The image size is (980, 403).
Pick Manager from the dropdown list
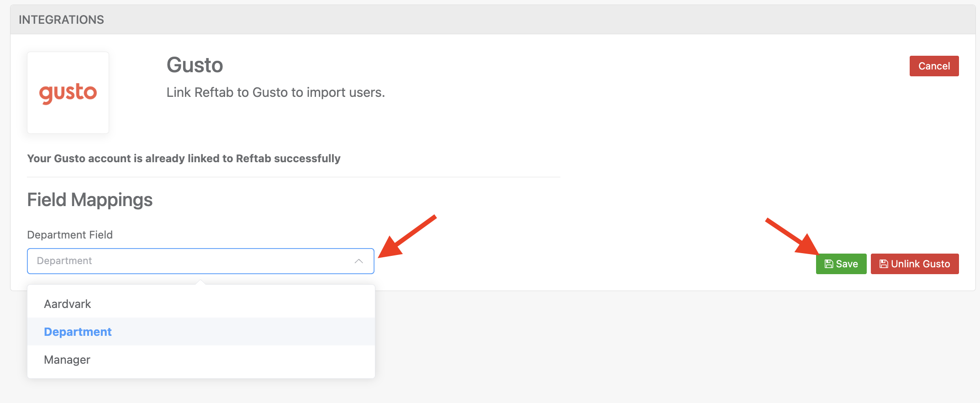click(x=201, y=360)
